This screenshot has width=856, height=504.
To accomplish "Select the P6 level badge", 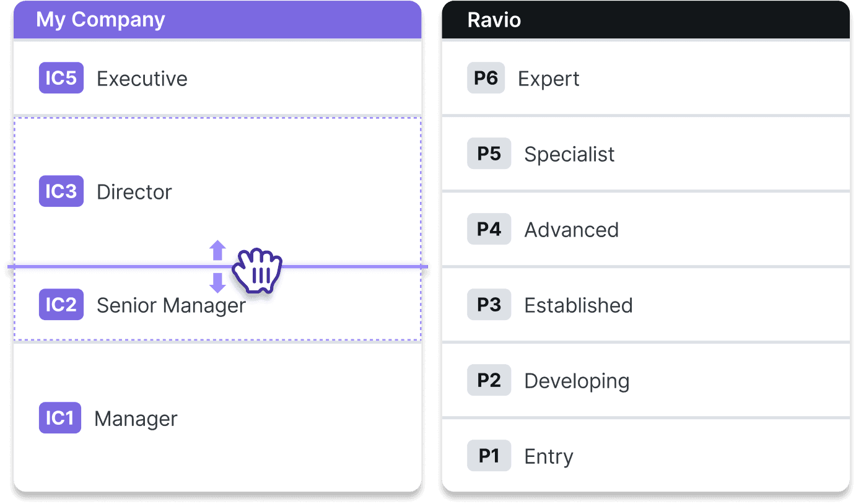I will [486, 77].
